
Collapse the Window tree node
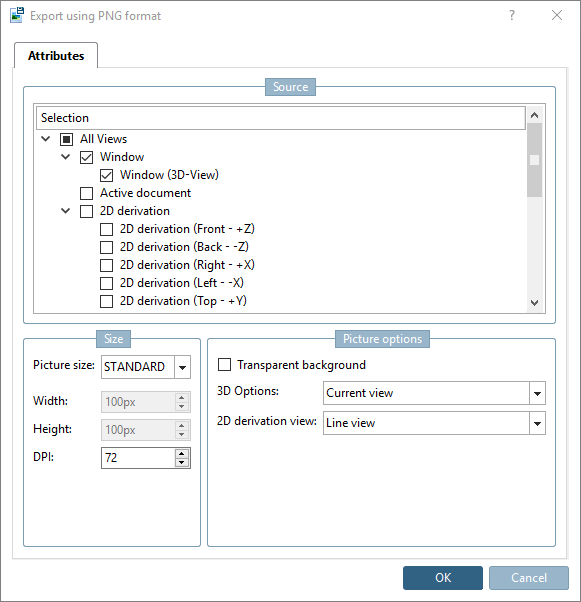point(66,157)
